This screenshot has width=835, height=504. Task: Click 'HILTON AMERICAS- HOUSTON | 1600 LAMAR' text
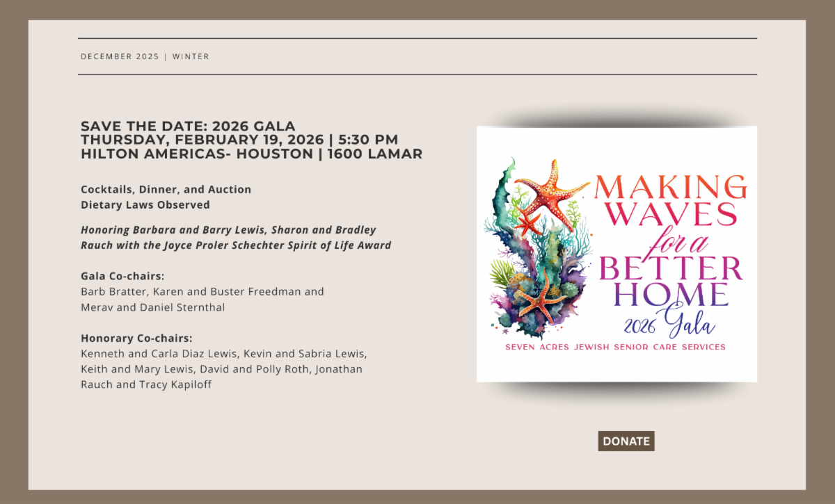click(x=251, y=154)
